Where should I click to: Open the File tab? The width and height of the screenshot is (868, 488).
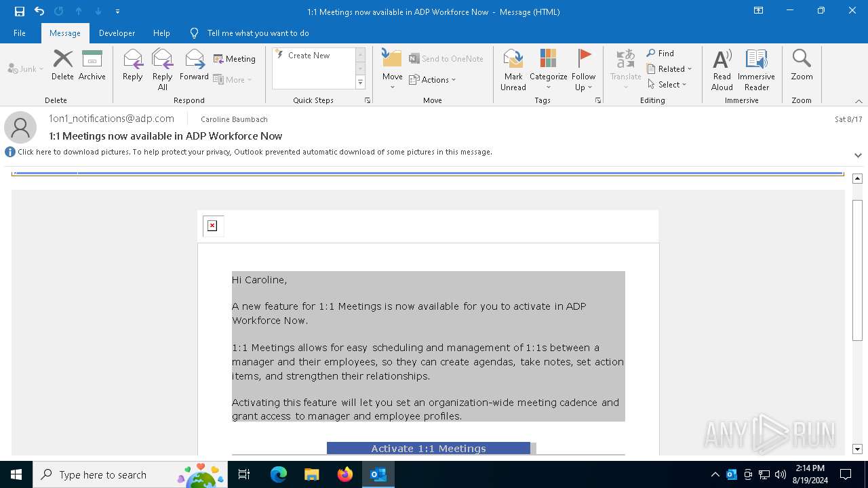[x=20, y=33]
